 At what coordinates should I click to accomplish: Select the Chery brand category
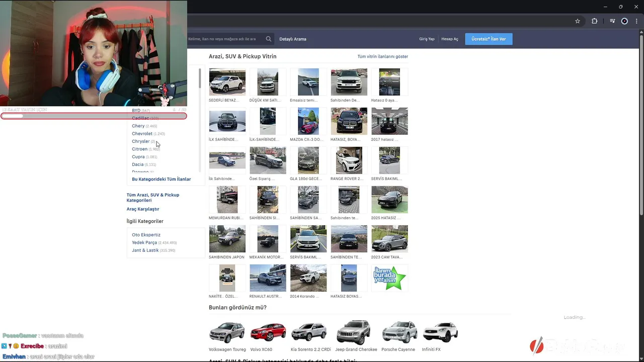(138, 126)
